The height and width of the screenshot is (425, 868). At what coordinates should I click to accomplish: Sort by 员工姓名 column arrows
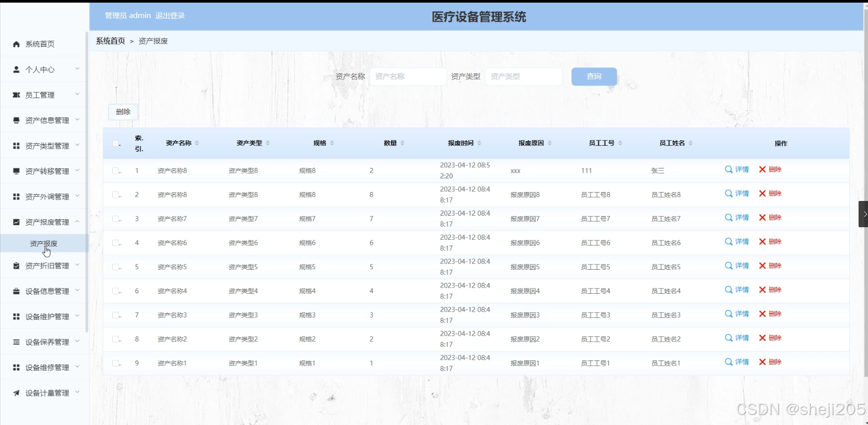click(x=691, y=143)
